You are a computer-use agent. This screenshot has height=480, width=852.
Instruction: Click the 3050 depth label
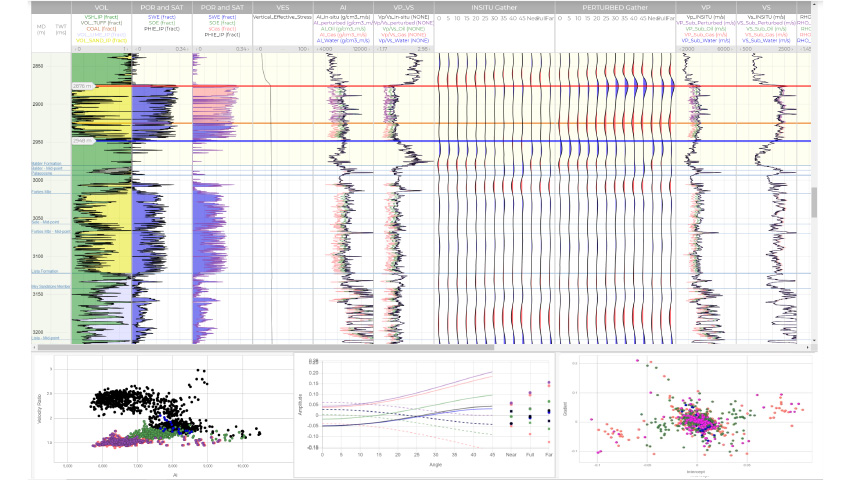click(38, 218)
